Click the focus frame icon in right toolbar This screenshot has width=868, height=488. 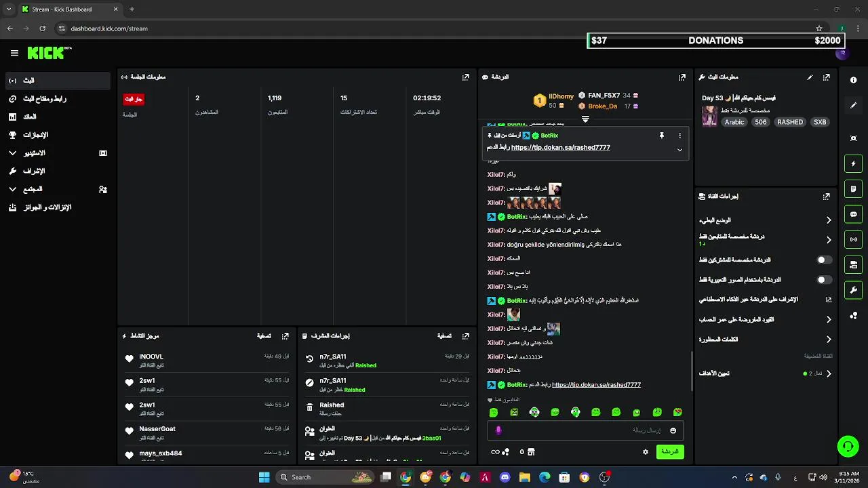pos(853,138)
